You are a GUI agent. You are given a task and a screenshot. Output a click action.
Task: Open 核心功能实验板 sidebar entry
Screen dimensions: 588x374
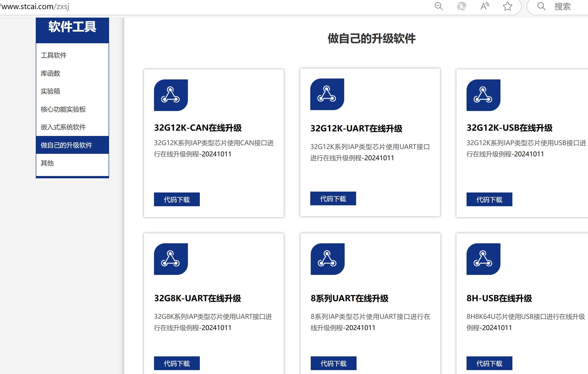coord(63,109)
